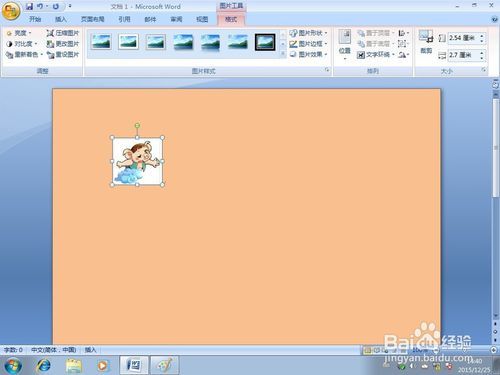
Task: Open Windows Explorer folder from taskbar
Action: click(x=74, y=366)
